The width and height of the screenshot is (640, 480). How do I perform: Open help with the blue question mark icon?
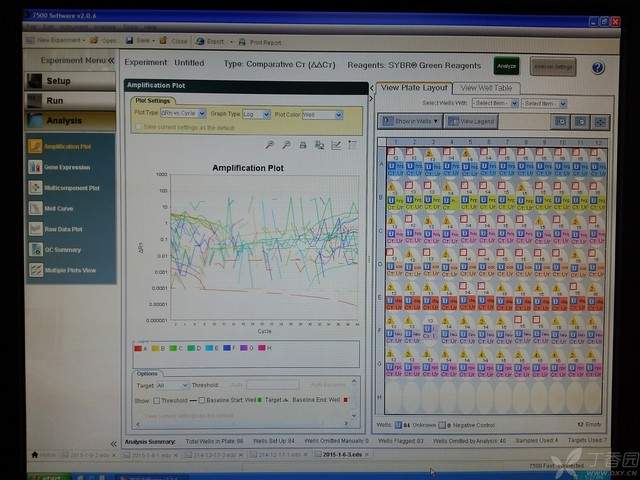[598, 67]
